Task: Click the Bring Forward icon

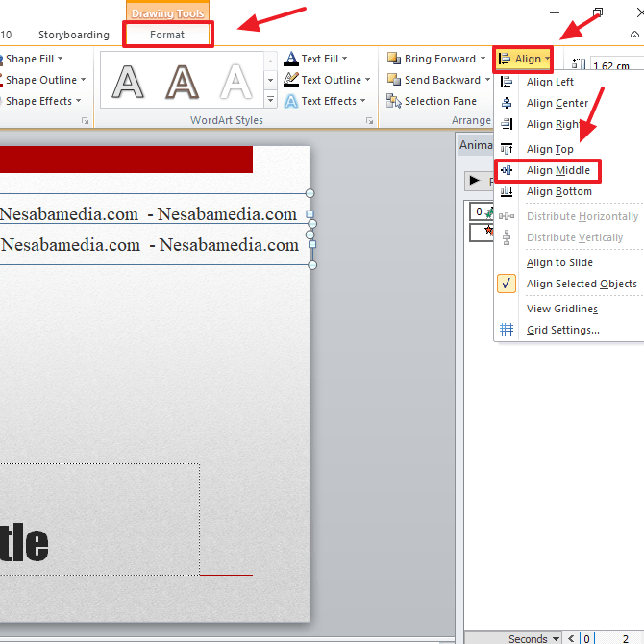Action: [394, 59]
